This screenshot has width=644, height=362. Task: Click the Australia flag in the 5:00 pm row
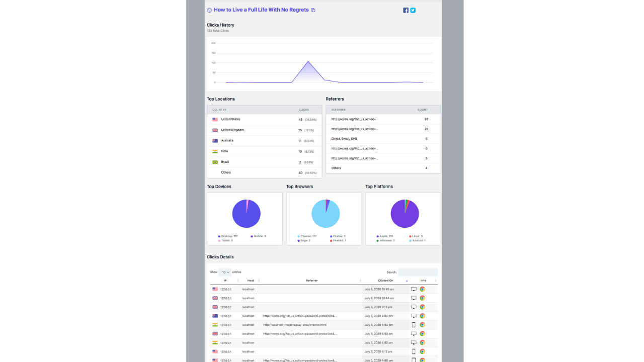(x=215, y=316)
